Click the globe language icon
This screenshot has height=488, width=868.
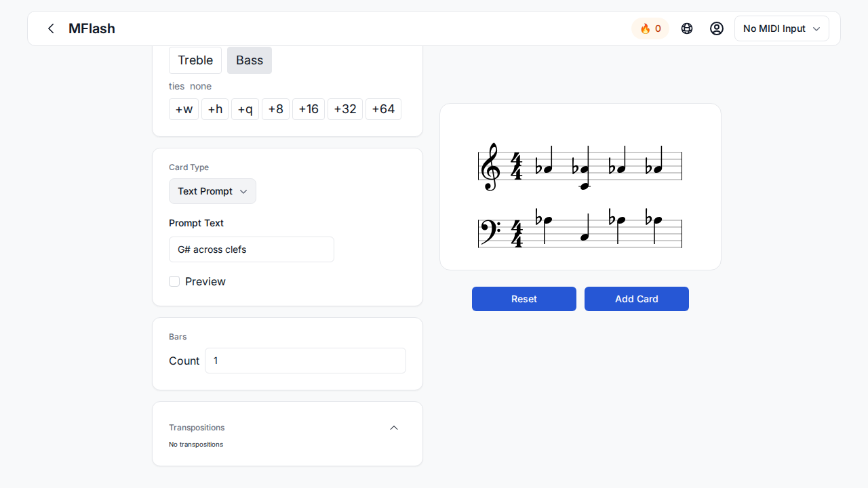pos(687,28)
